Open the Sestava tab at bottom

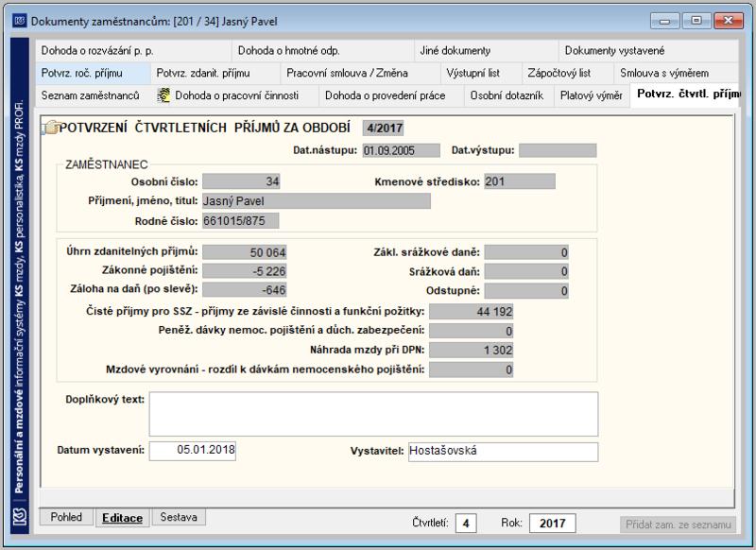point(179,517)
